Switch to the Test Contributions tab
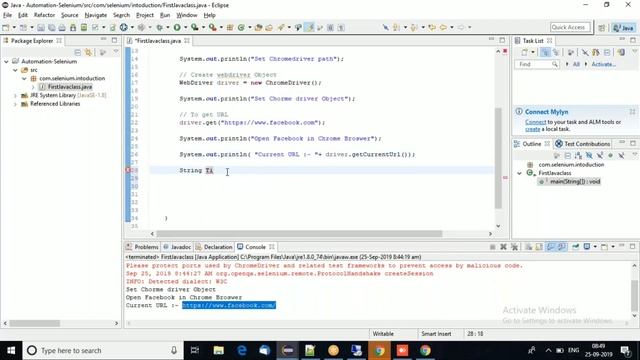The image size is (640, 360). tap(582, 144)
